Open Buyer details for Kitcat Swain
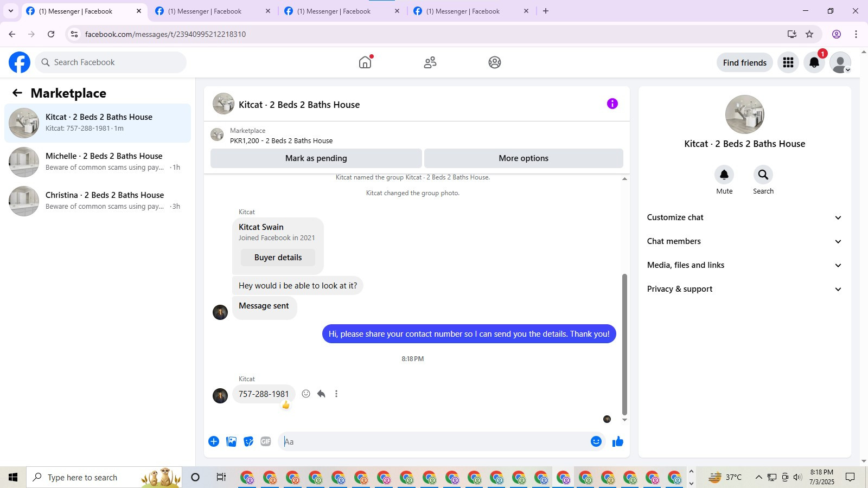Viewport: 868px width, 488px height. [278, 258]
